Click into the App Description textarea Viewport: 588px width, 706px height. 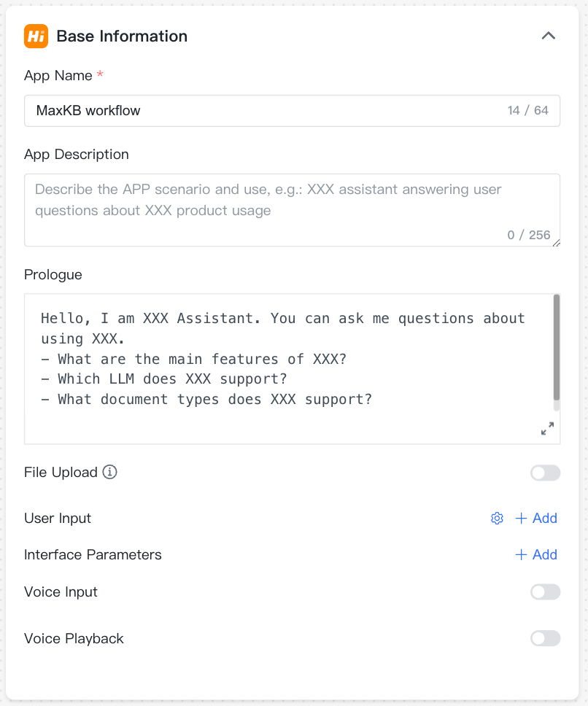point(293,210)
